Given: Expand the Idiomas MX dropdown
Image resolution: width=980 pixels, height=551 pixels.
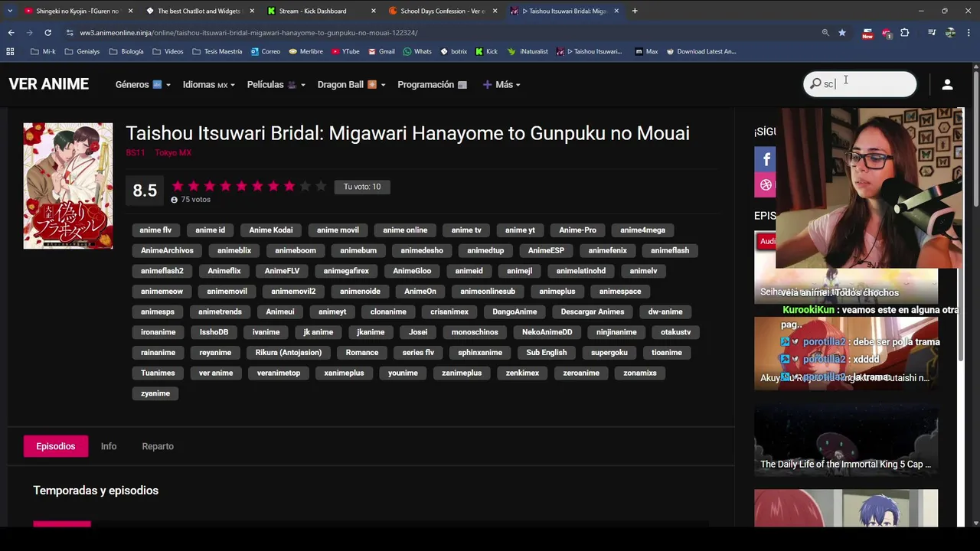Looking at the screenshot, I should tap(208, 84).
